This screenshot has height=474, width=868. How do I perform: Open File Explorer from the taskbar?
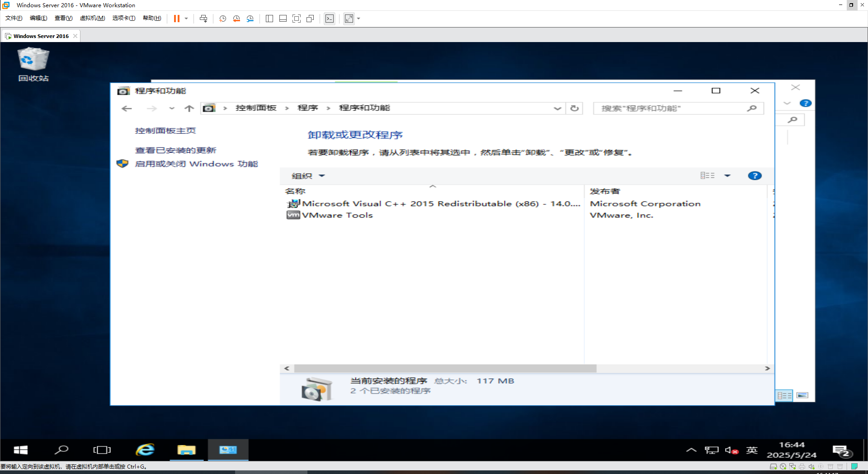coord(186,450)
